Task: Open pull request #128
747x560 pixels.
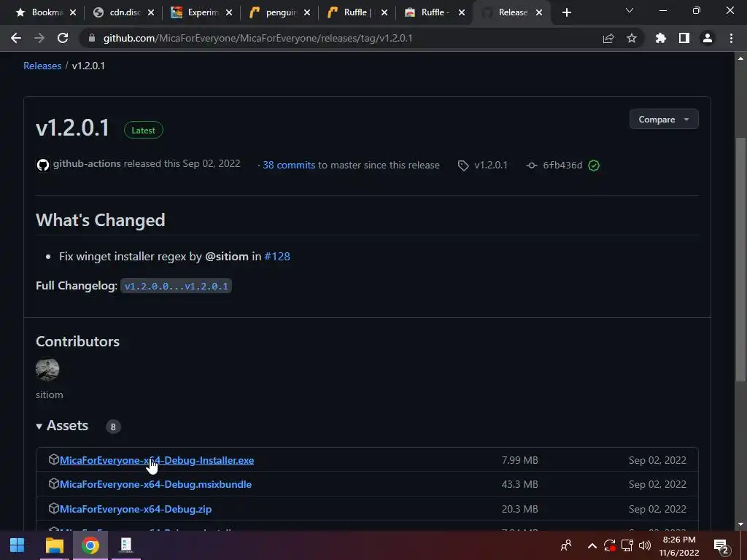Action: coord(277,256)
